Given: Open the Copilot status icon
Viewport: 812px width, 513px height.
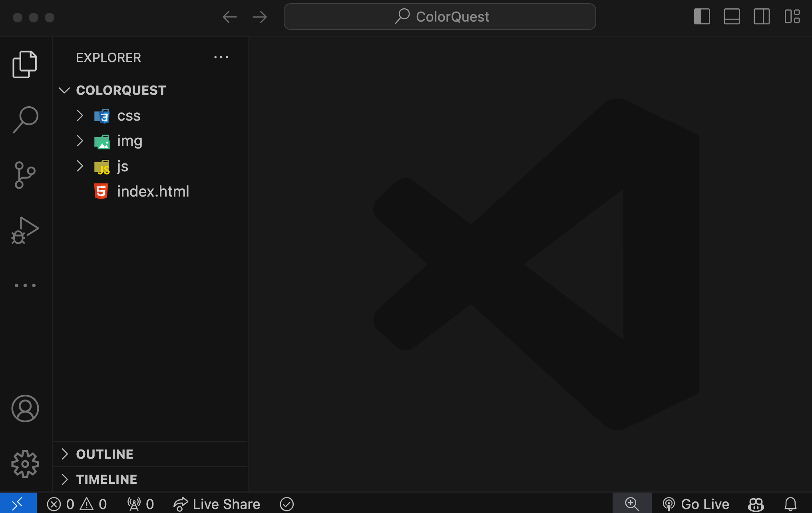Looking at the screenshot, I should click(756, 504).
